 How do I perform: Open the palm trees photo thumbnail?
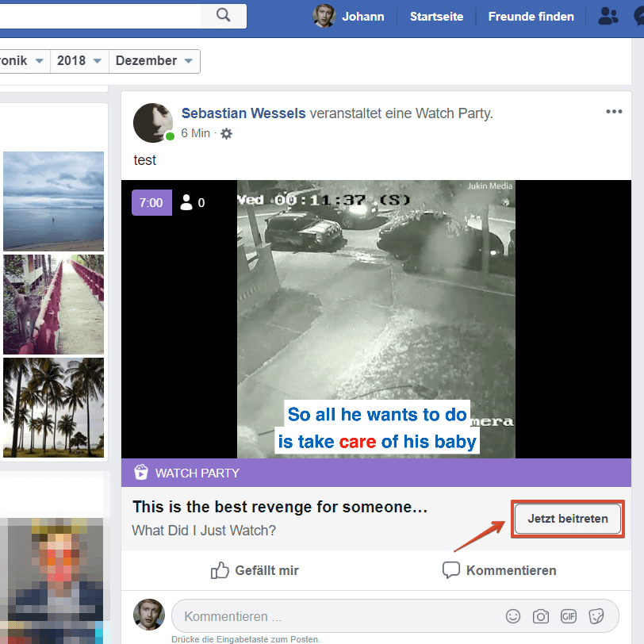pyautogui.click(x=53, y=408)
